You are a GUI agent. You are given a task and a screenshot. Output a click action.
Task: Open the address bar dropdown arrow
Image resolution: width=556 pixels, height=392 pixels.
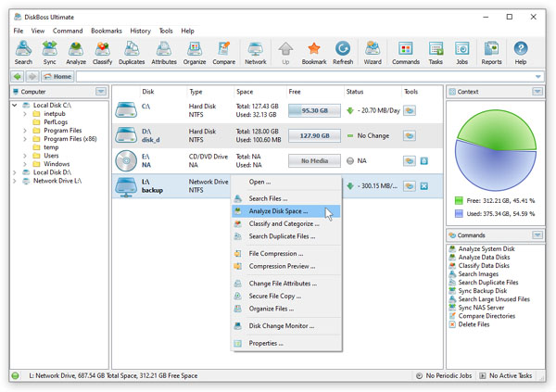tap(537, 77)
